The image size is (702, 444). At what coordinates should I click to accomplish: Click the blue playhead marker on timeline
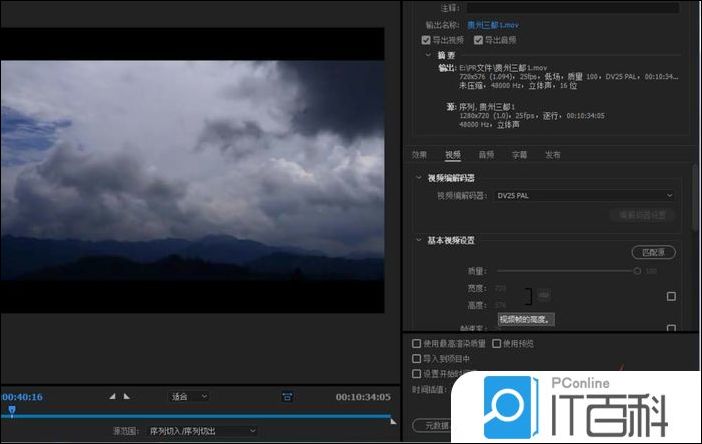pyautogui.click(x=12, y=410)
